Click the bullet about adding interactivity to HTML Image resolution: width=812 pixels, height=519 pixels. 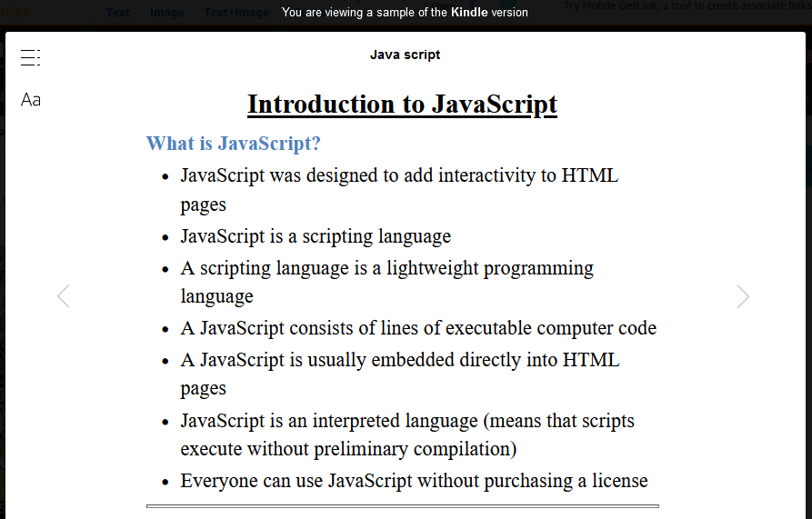tap(398, 175)
